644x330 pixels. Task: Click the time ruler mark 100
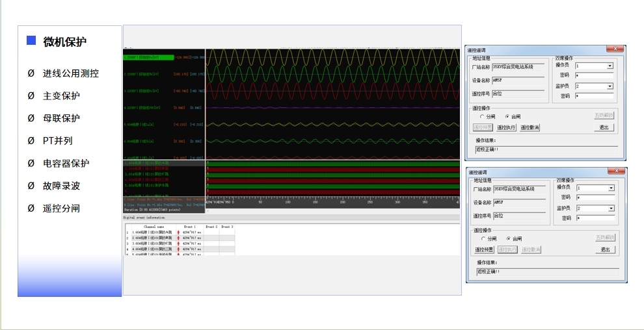pyautogui.click(x=288, y=202)
